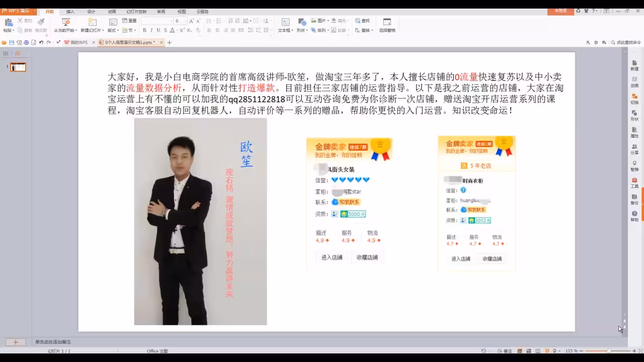
Task: Click the Reset (重置) button
Action: (x=129, y=21)
